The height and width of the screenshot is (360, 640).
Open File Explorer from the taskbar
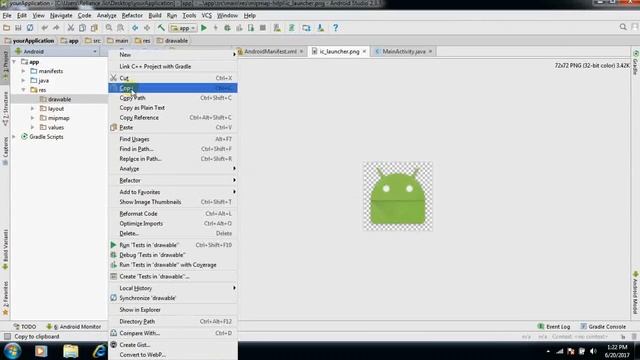point(70,351)
